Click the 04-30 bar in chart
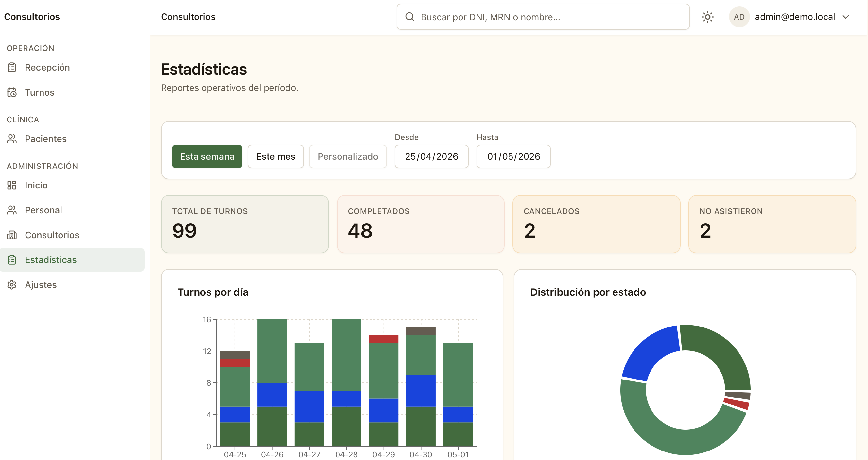868x460 pixels. 421,386
